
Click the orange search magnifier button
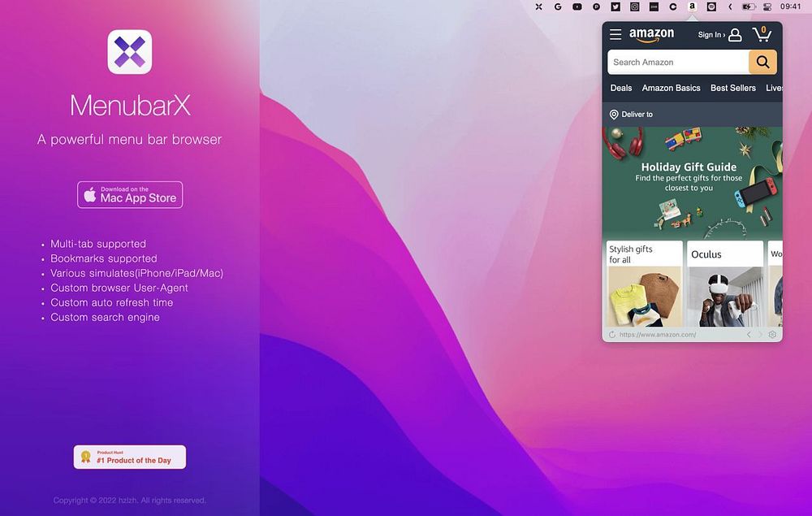pos(762,63)
